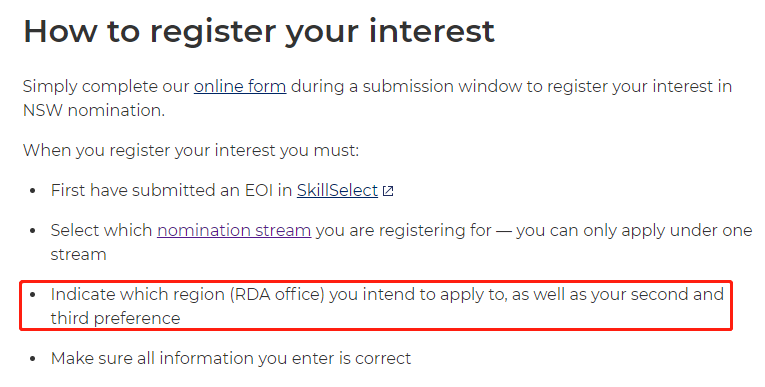Viewport: 765px width, 387px height.
Task: Click the Make sure all information sentence
Action: tap(231, 359)
